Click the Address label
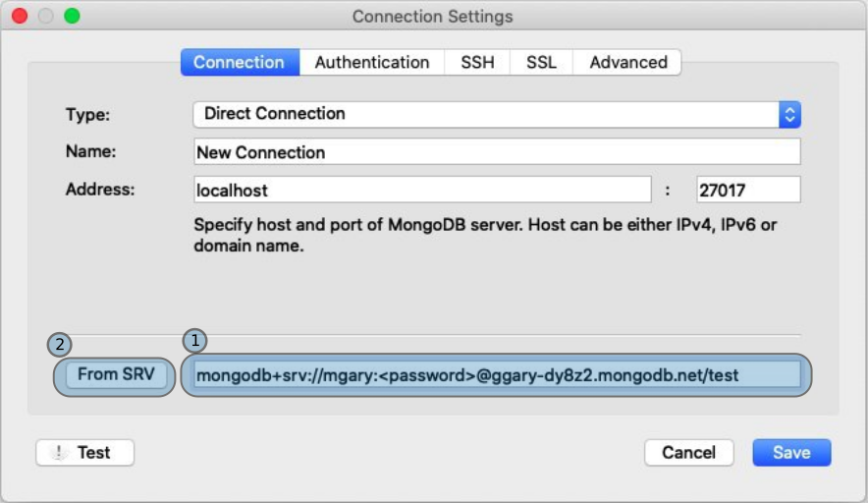 (100, 190)
